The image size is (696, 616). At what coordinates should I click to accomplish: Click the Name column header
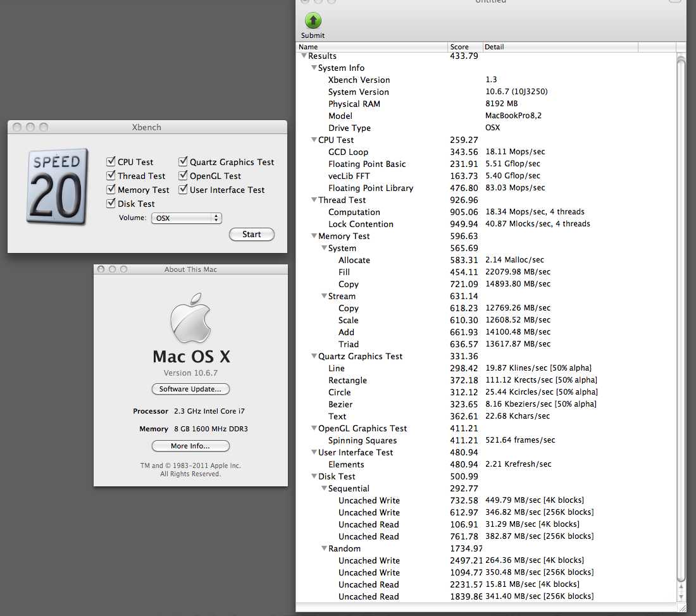click(x=371, y=47)
